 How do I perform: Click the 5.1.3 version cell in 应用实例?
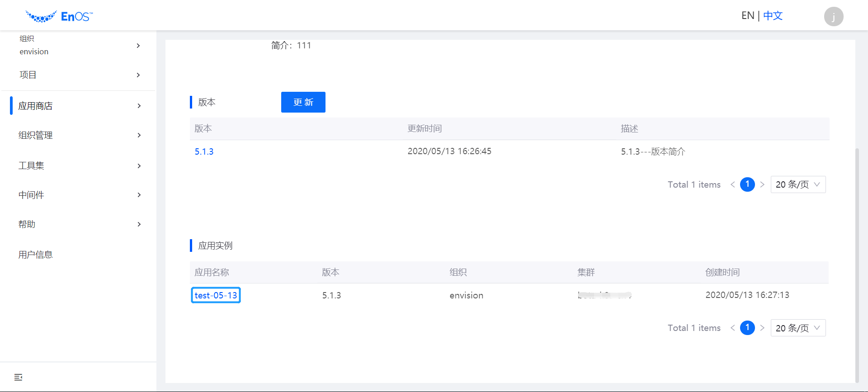[x=331, y=295]
